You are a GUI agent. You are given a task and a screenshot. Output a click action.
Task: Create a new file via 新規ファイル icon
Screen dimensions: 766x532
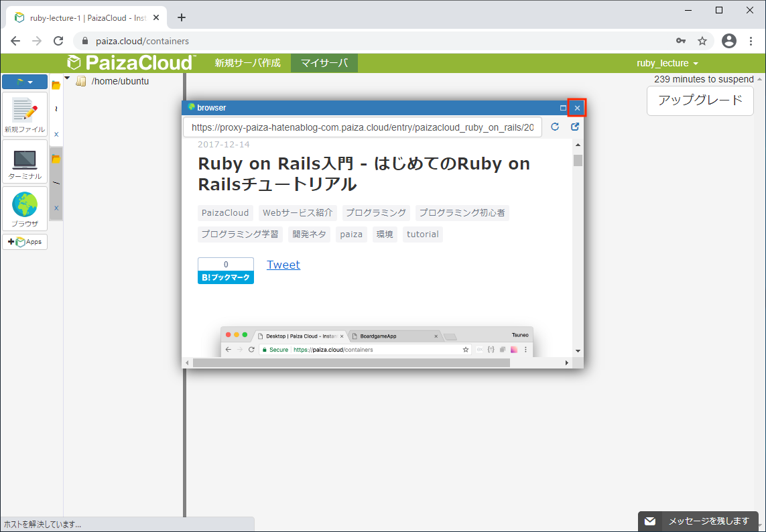pyautogui.click(x=25, y=115)
